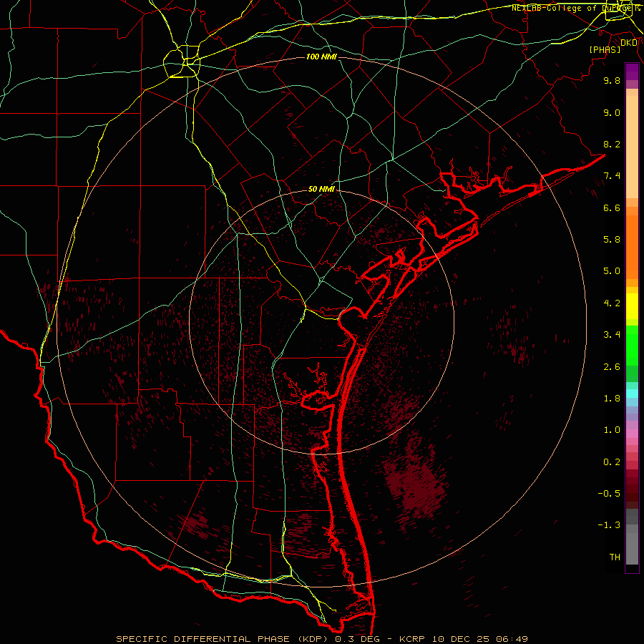Screen dimensions: 644x644
Task: Click the pink segment of the color bar
Action: 632,434
